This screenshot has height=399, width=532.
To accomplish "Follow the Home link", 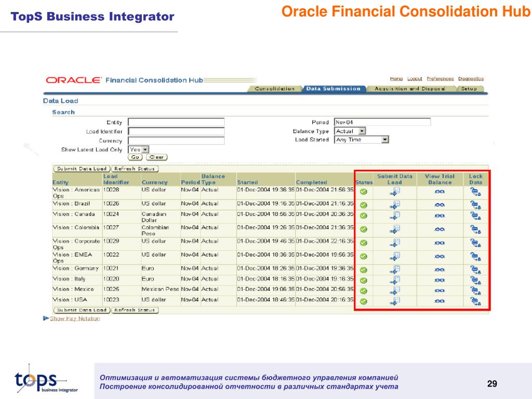I will coord(396,79).
